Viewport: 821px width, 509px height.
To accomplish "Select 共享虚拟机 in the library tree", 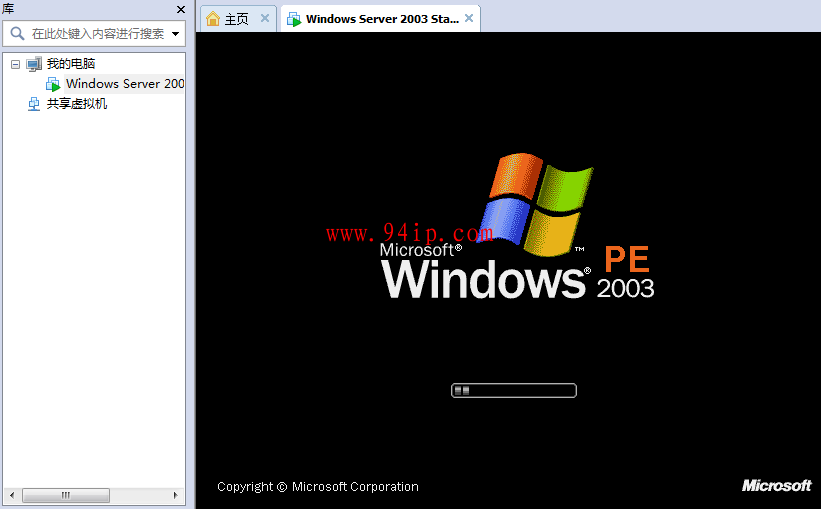I will [76, 104].
